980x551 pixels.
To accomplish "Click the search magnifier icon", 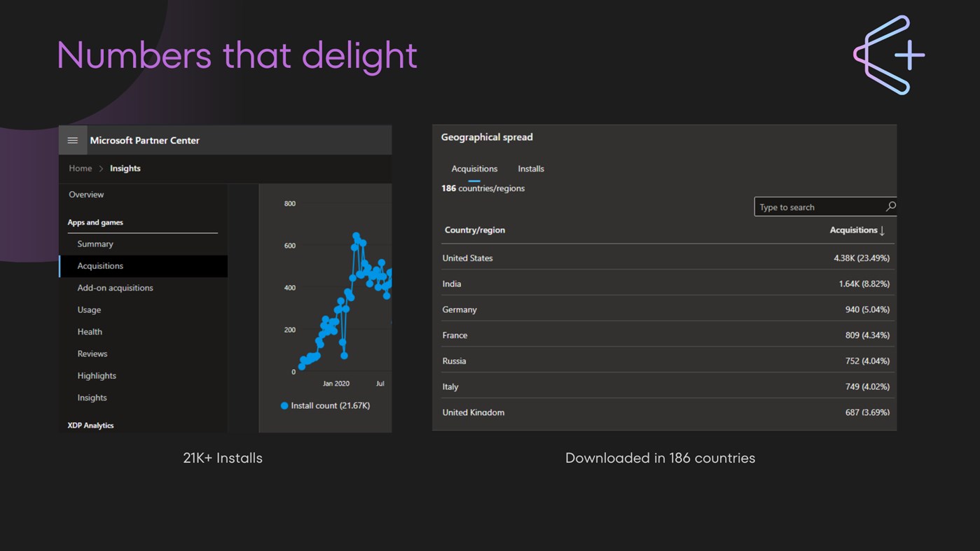I will click(x=890, y=207).
